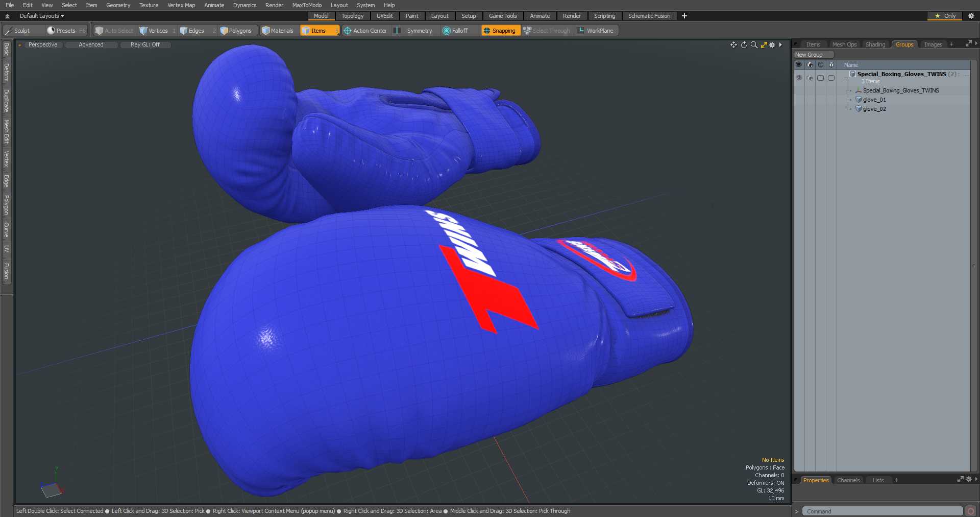Toggle the select checkbox for the group row

(831, 78)
